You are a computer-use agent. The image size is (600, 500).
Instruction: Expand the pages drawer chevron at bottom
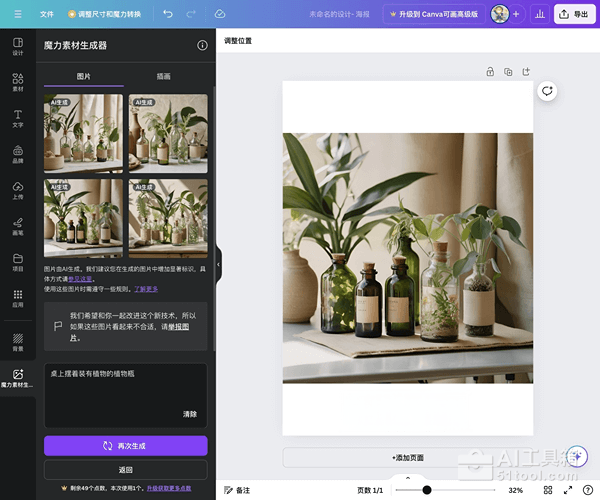click(407, 479)
